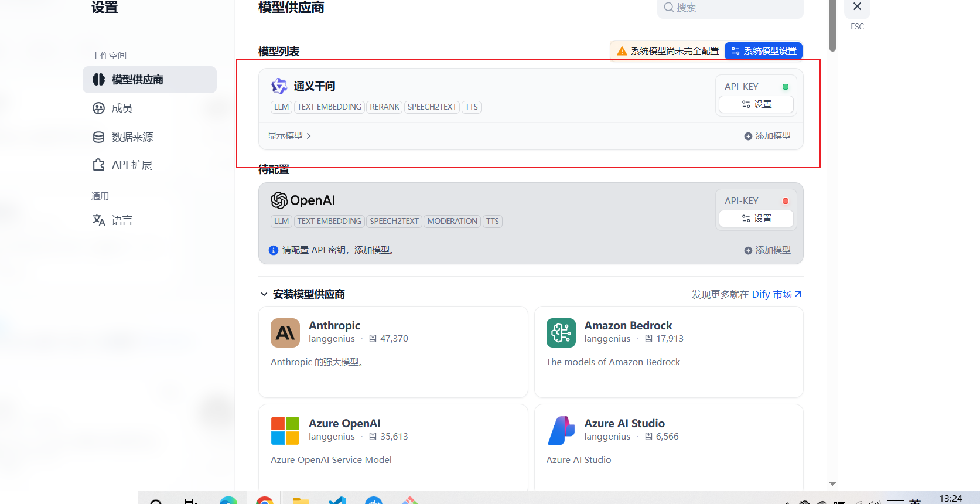Screen dimensions: 980x504
Task: Open 数据来源 in the settings sidebar
Action: tap(132, 137)
